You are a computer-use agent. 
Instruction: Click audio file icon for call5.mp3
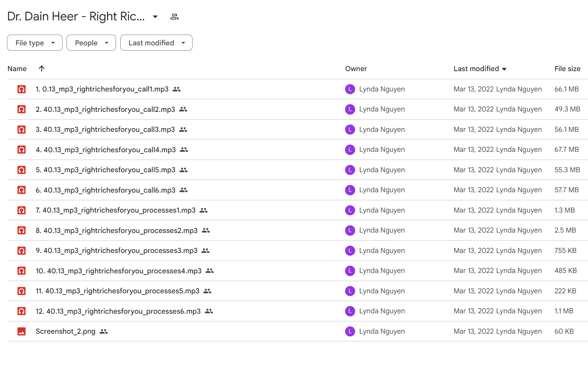tap(22, 170)
